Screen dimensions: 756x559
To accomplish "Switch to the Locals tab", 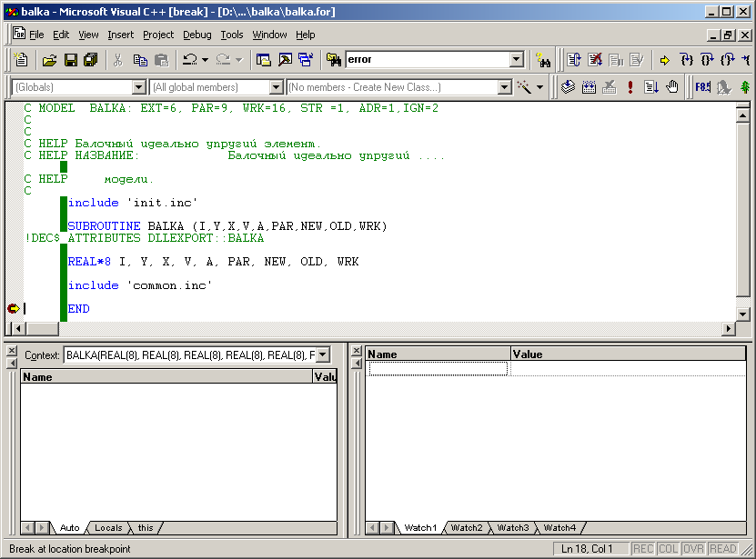I will click(108, 528).
